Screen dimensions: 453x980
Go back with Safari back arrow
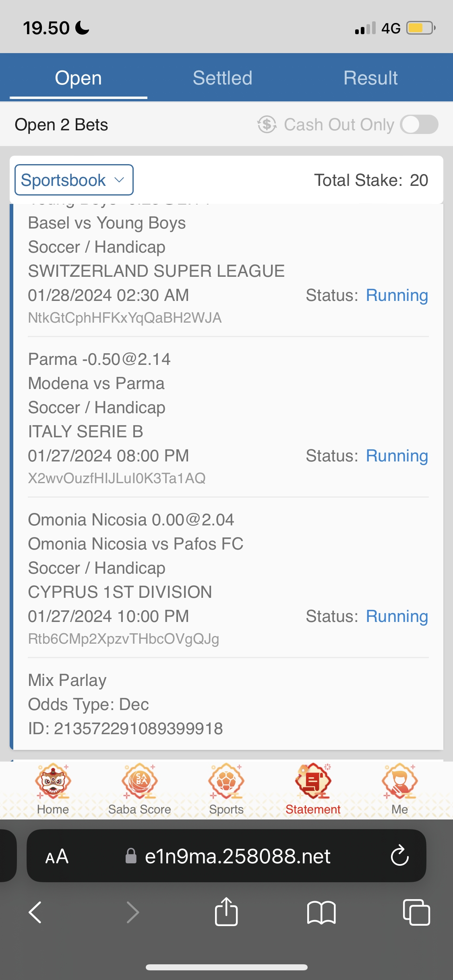click(x=35, y=912)
